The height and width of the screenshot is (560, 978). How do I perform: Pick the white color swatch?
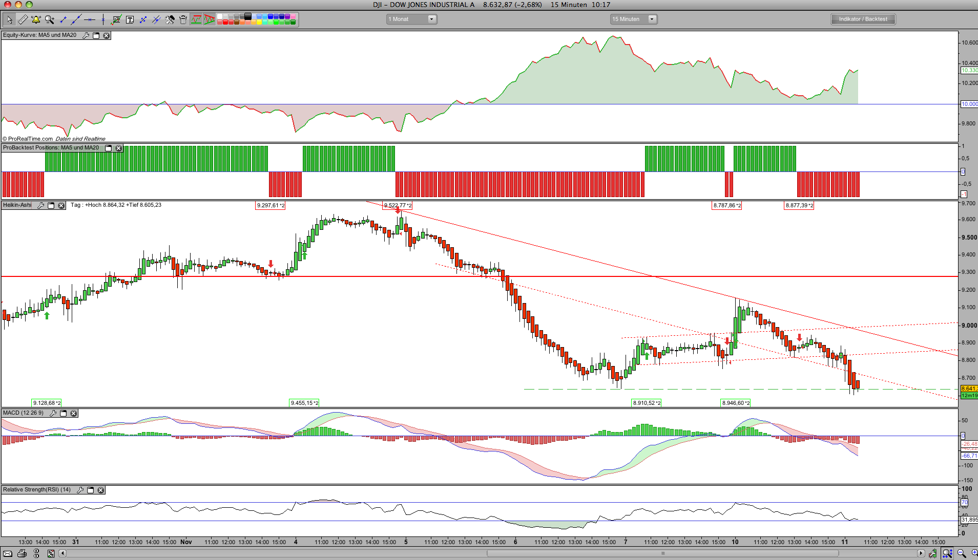(220, 16)
